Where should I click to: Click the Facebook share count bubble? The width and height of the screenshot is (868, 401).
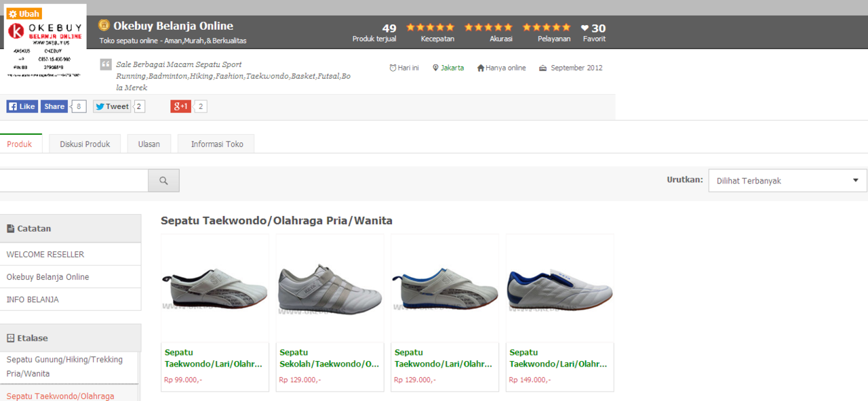click(x=79, y=106)
